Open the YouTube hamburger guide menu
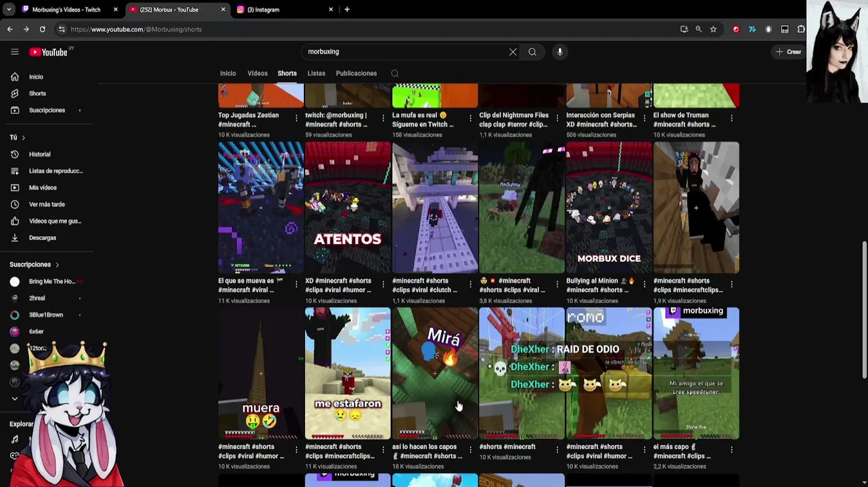The image size is (868, 487). [x=14, y=51]
